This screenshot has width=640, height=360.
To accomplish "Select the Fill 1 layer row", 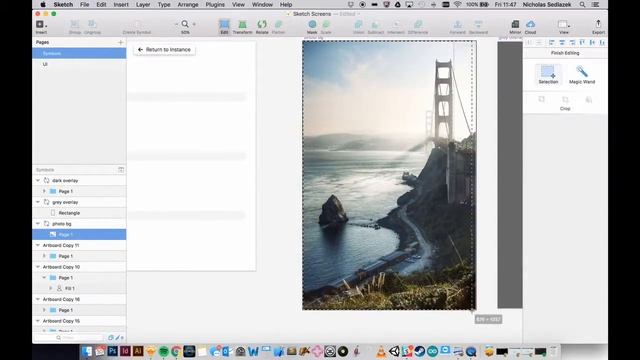I will pyautogui.click(x=79, y=288).
